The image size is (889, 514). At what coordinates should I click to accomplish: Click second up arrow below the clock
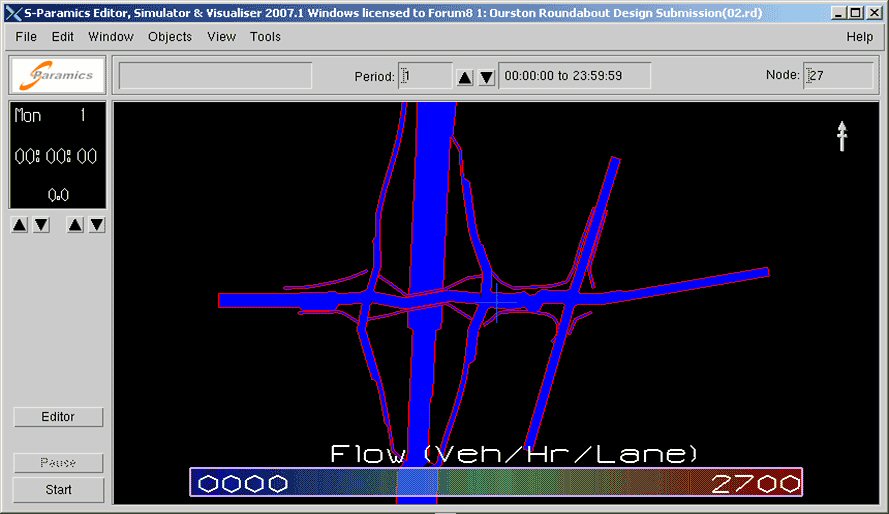point(75,225)
